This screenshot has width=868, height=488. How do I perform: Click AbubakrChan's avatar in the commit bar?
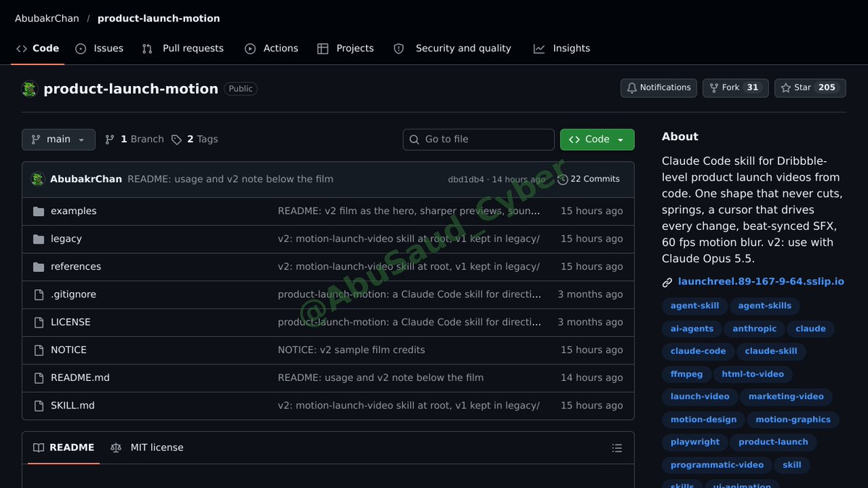point(38,179)
